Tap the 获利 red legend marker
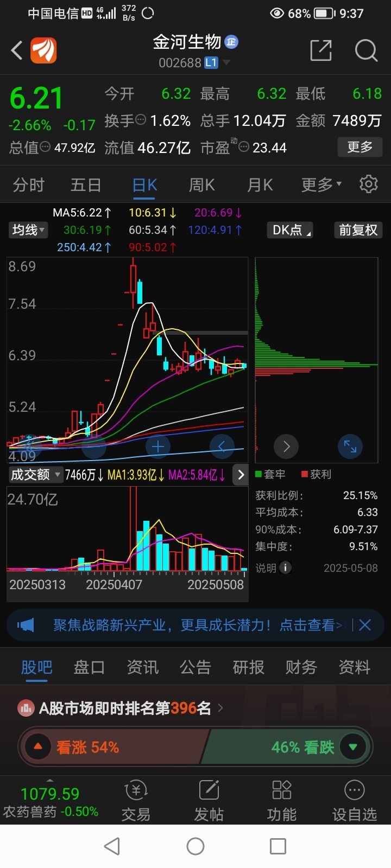 (x=305, y=474)
